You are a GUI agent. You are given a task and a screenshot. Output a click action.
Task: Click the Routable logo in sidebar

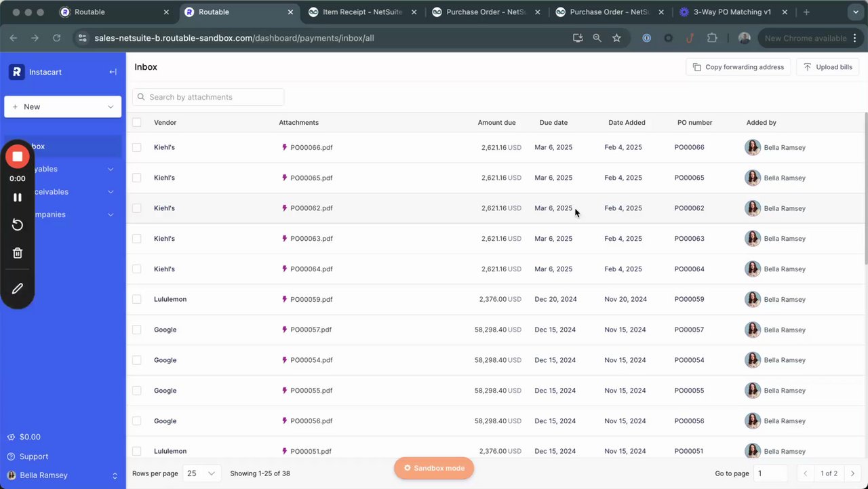17,72
